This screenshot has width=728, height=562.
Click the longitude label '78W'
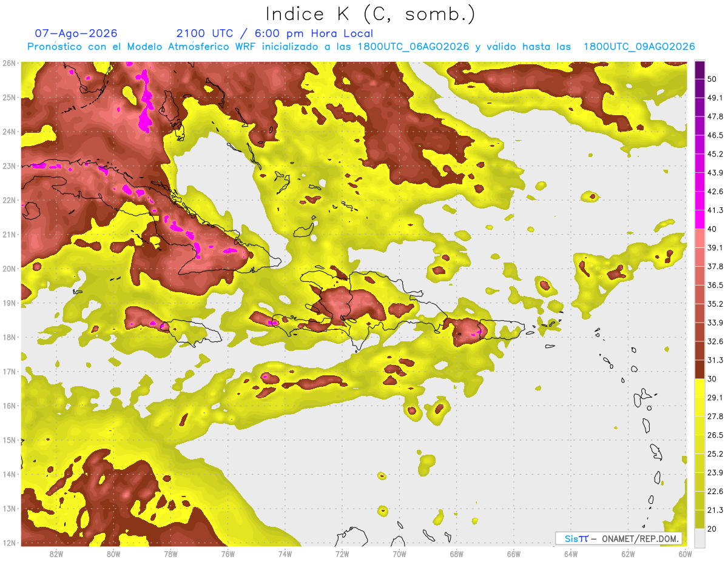coord(170,554)
